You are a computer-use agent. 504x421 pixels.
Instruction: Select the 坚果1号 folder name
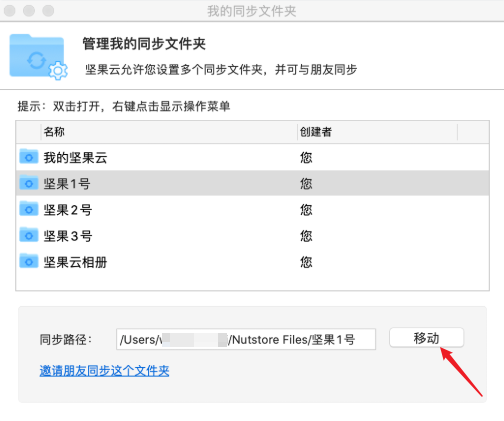coord(67,184)
